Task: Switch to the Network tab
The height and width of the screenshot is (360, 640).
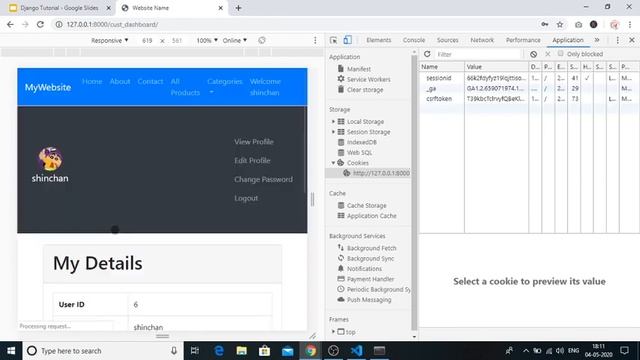Action: (x=482, y=40)
